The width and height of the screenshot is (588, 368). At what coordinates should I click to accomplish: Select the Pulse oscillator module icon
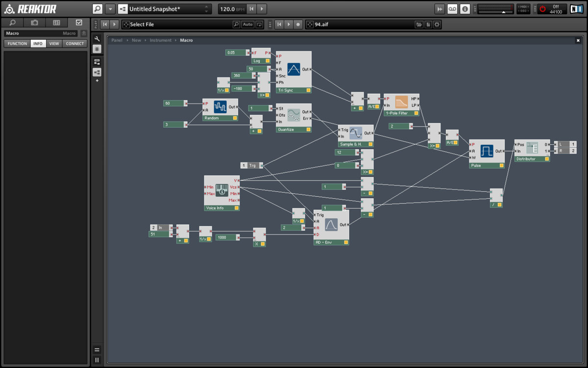tap(487, 151)
